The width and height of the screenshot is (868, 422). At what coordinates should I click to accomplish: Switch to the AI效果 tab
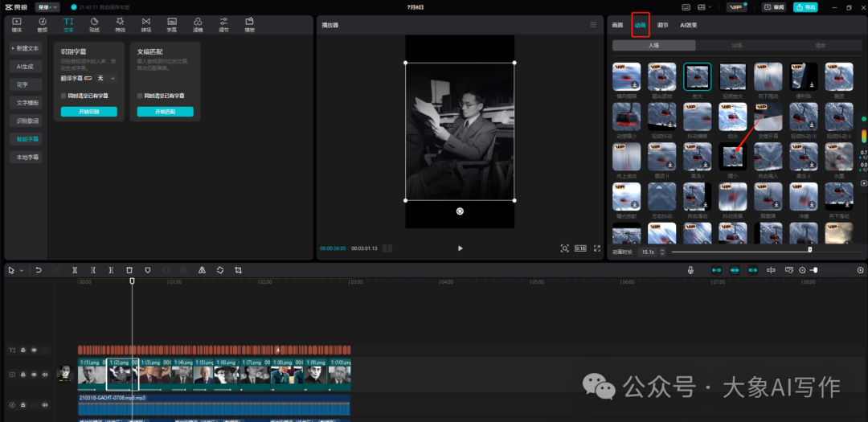[689, 26]
